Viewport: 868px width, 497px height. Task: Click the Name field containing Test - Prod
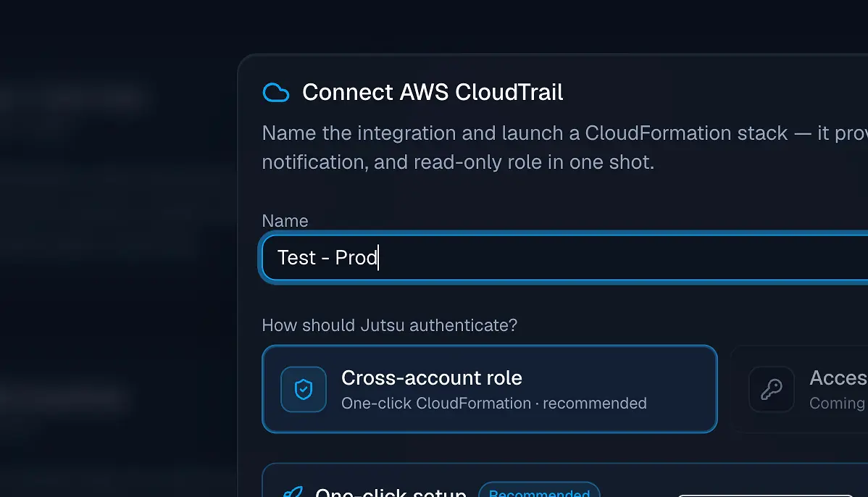pyautogui.click(x=565, y=258)
